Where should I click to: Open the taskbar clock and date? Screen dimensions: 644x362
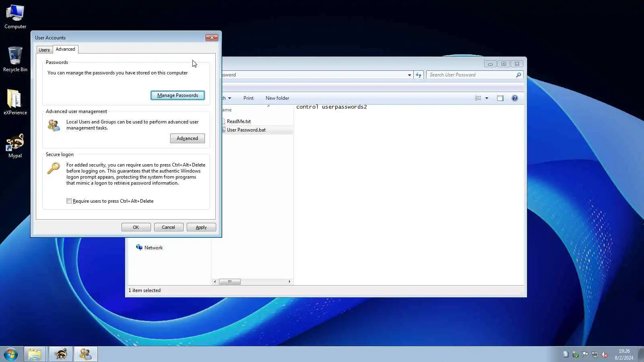(x=624, y=354)
